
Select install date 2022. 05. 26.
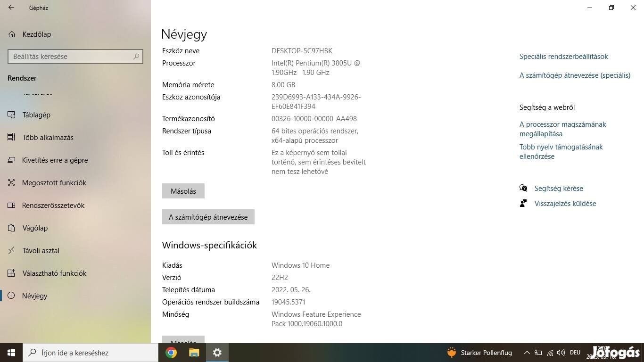(x=291, y=290)
